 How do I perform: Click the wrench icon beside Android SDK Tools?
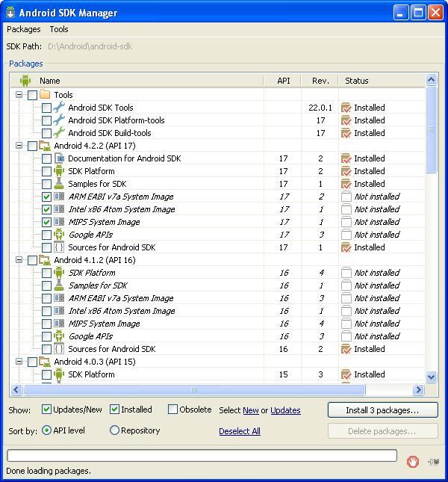click(59, 108)
